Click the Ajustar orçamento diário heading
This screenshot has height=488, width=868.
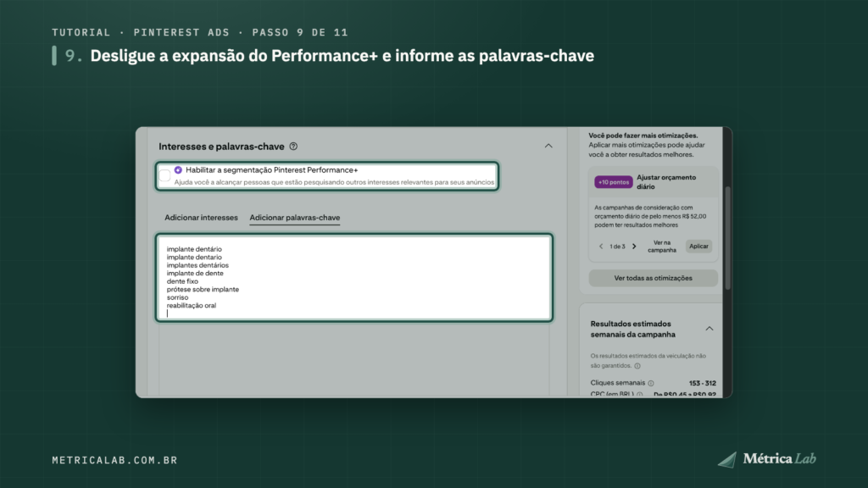click(666, 182)
